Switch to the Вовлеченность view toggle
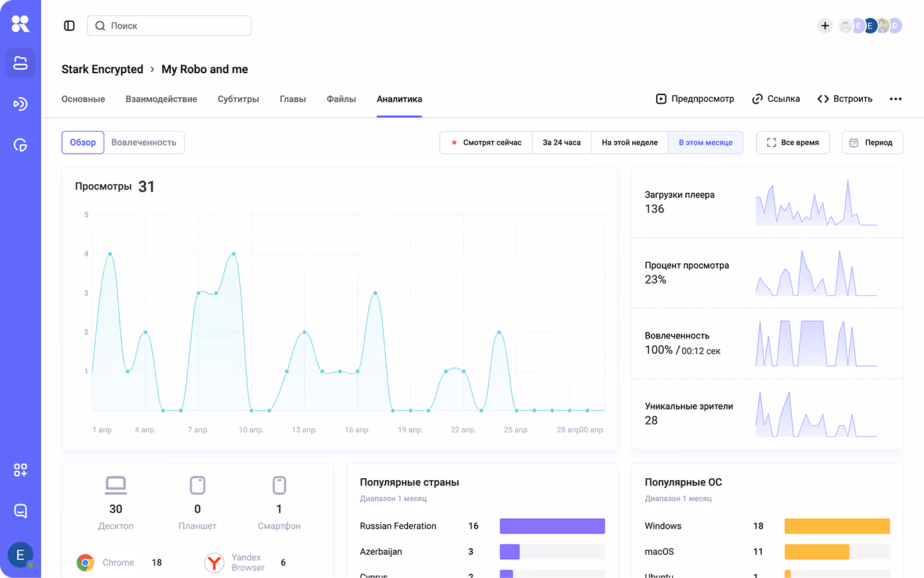The image size is (924, 578). 144,142
